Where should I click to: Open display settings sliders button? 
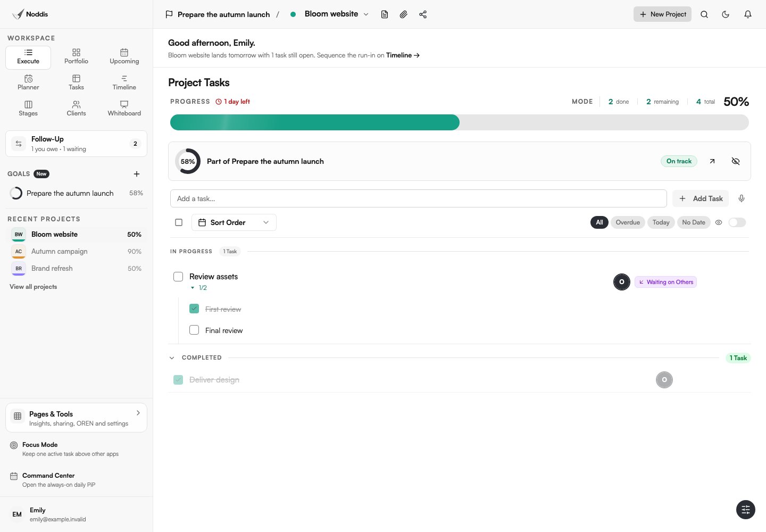point(746,510)
